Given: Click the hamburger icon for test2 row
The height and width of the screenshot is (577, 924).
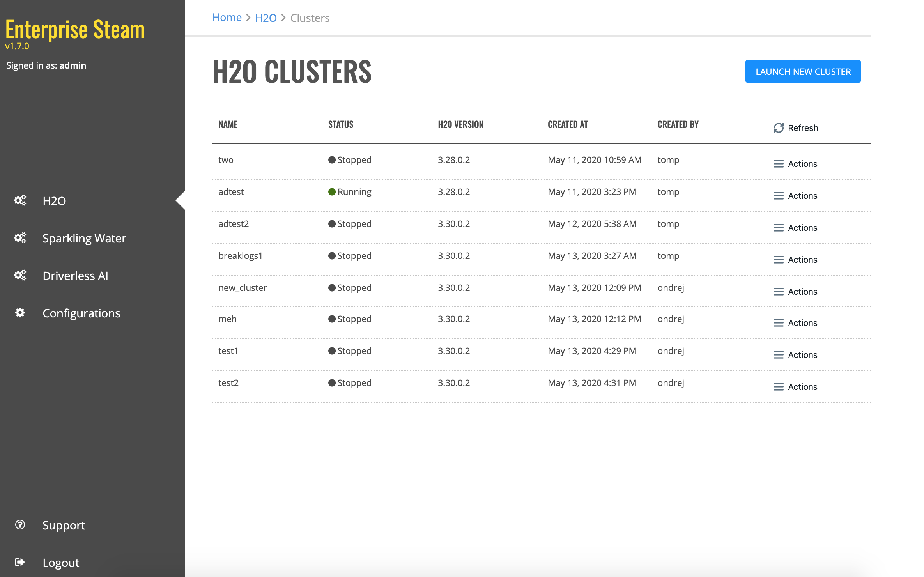Looking at the screenshot, I should 779,387.
